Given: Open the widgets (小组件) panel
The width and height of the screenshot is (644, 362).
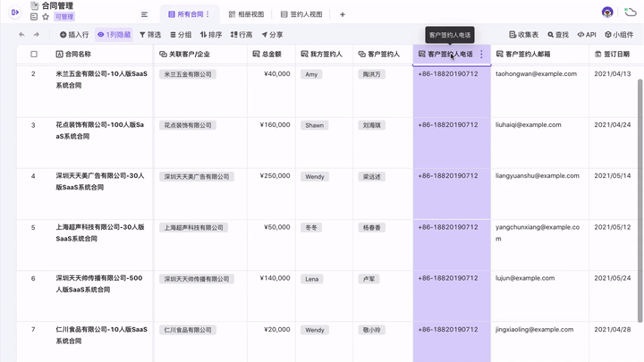Looking at the screenshot, I should [619, 35].
